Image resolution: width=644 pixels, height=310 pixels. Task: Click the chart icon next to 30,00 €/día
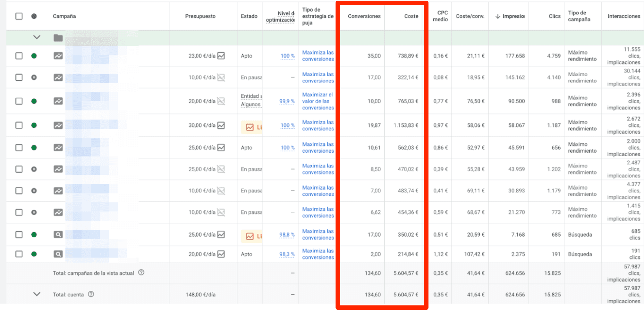coord(221,125)
